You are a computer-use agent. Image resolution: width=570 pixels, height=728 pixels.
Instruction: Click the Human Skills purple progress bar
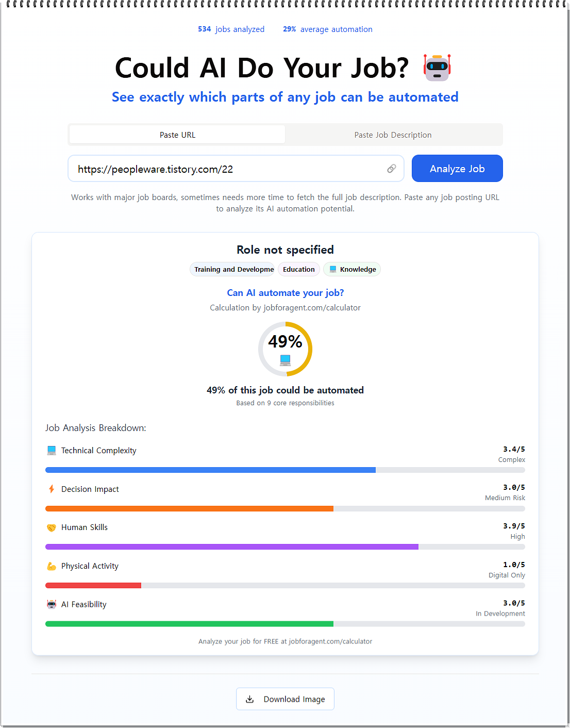(232, 547)
